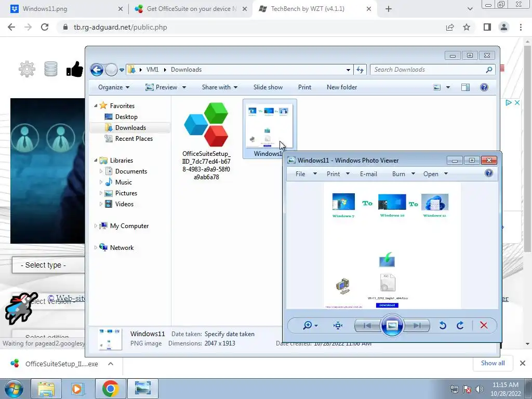The height and width of the screenshot is (399, 532).
Task: Select Recent Places under Favorites
Action: click(x=134, y=138)
